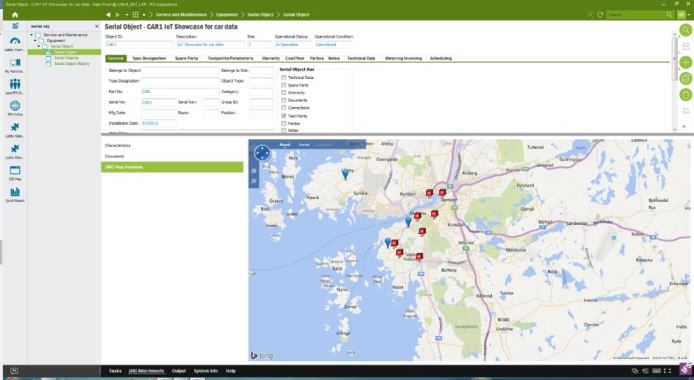Open the Characteristics section link
This screenshot has width=694, height=380.
pyautogui.click(x=118, y=146)
